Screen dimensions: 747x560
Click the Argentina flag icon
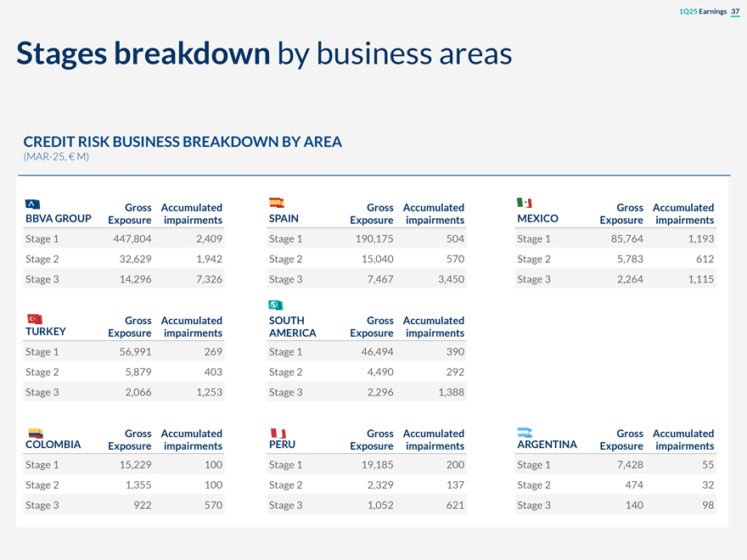[x=525, y=433]
